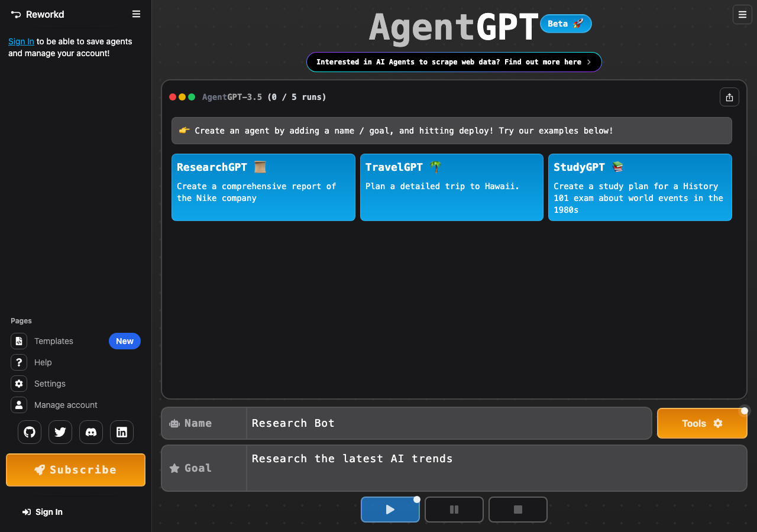The width and height of the screenshot is (757, 532).
Task: Click the Subscribe button
Action: coord(76,470)
